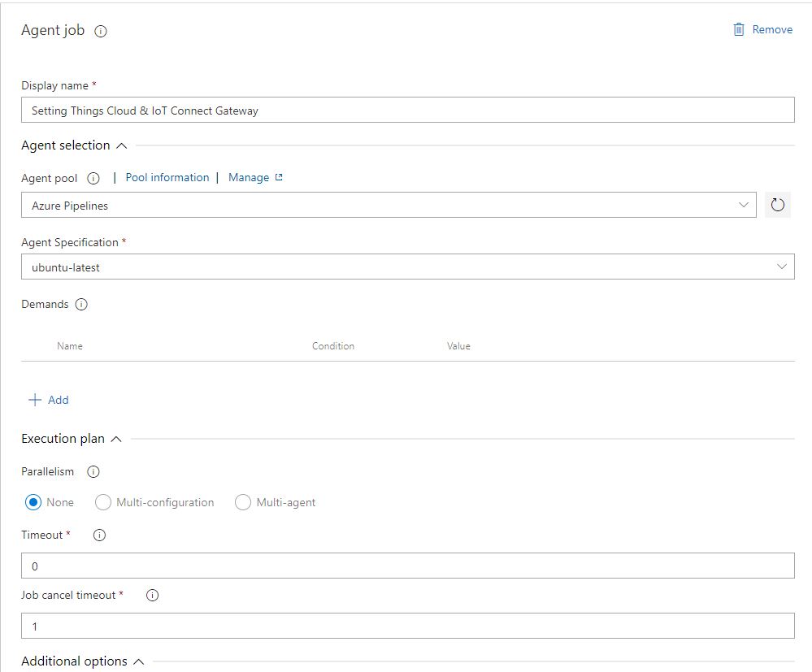Screen dimensions: 812x672
Task: Collapse the Additional options section
Action: click(x=138, y=662)
